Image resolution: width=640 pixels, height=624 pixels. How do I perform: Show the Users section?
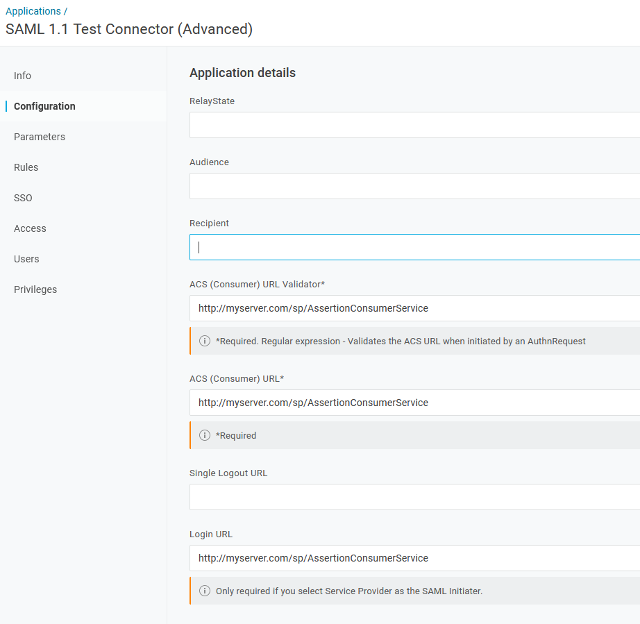[27, 259]
